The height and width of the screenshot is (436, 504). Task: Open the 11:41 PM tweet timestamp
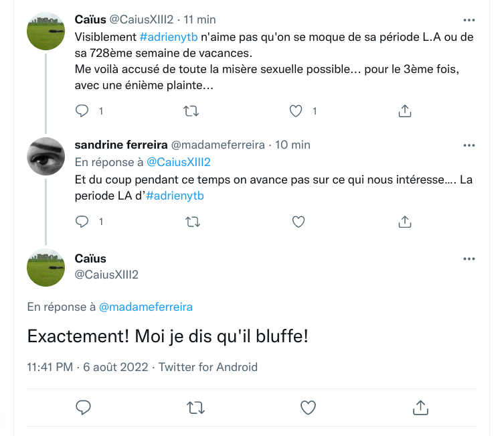[x=50, y=367]
